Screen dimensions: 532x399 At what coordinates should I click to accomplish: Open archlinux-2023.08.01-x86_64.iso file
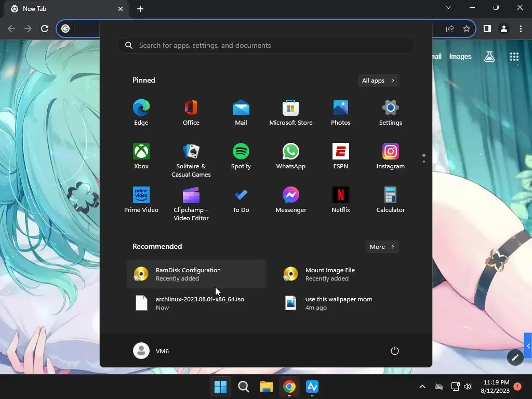(x=196, y=303)
